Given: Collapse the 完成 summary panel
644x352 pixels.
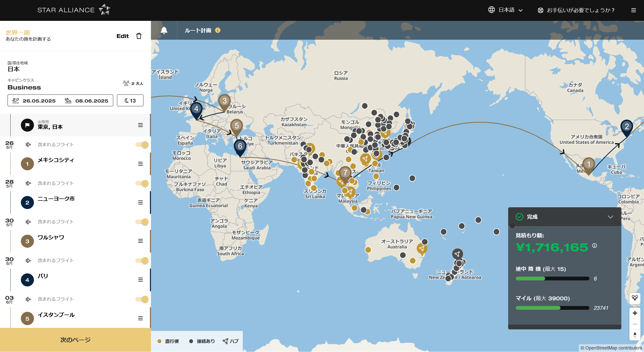Looking at the screenshot, I should click(x=610, y=217).
